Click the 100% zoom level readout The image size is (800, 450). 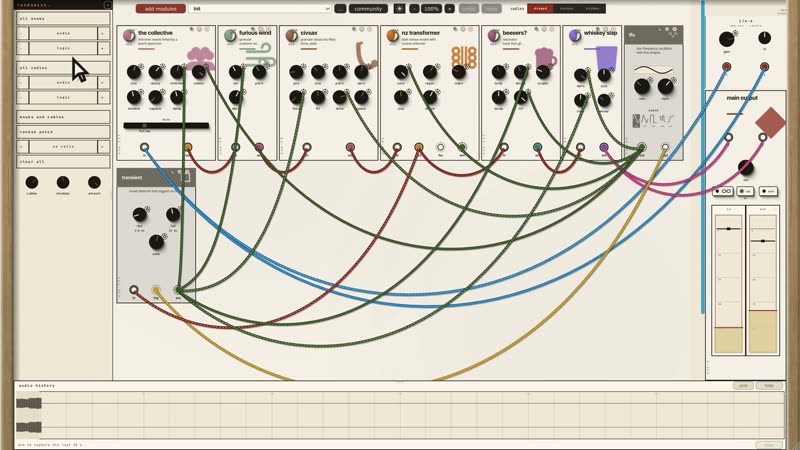[432, 9]
